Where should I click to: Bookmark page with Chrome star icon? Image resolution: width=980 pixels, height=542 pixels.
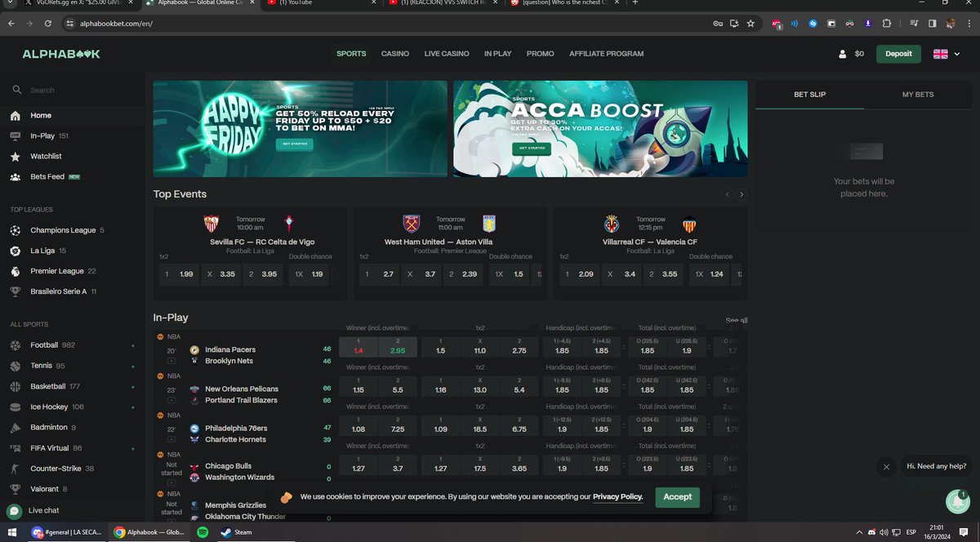pos(751,24)
